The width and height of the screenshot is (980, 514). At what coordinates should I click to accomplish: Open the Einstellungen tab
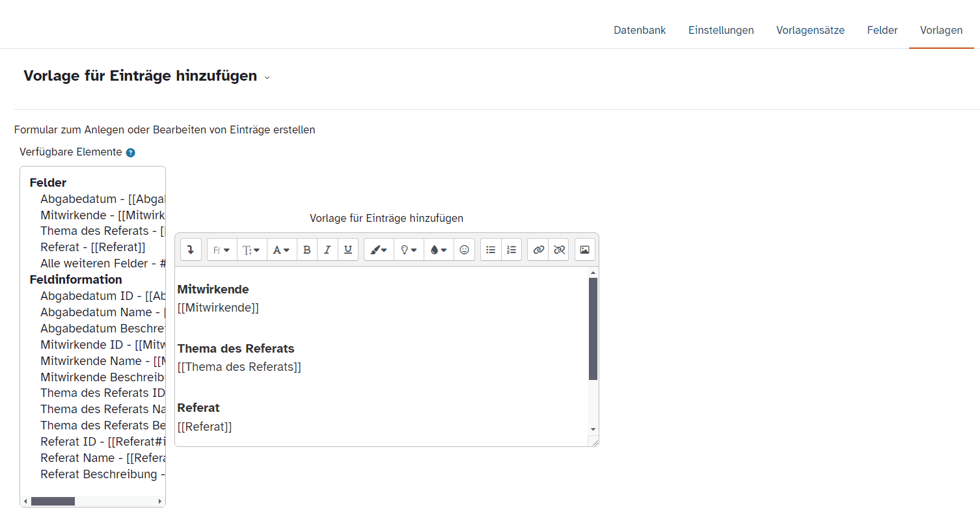(x=721, y=31)
